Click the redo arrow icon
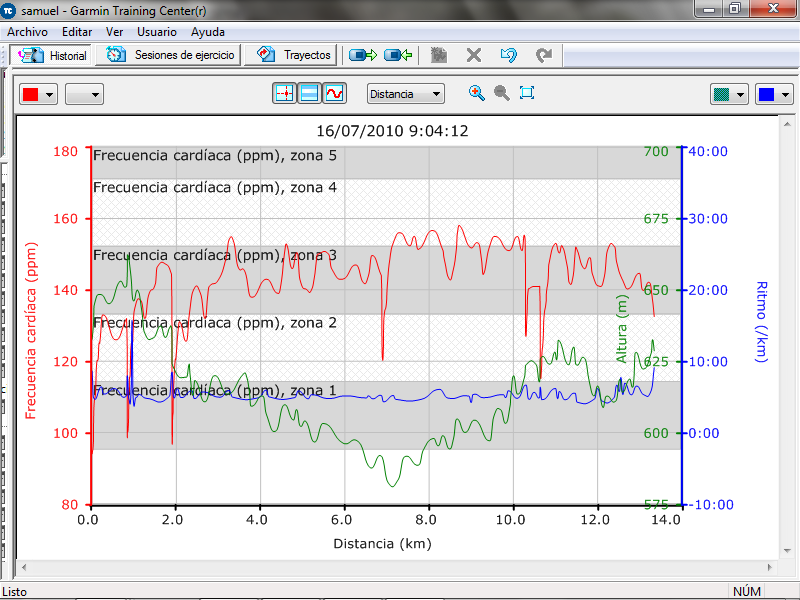The width and height of the screenshot is (800, 600). click(544, 55)
